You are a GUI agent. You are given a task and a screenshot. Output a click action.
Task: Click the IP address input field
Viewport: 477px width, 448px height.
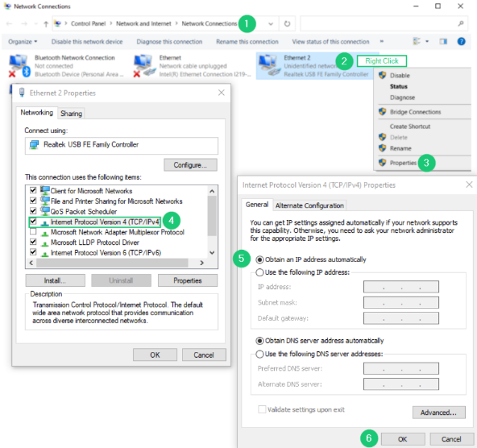401,287
